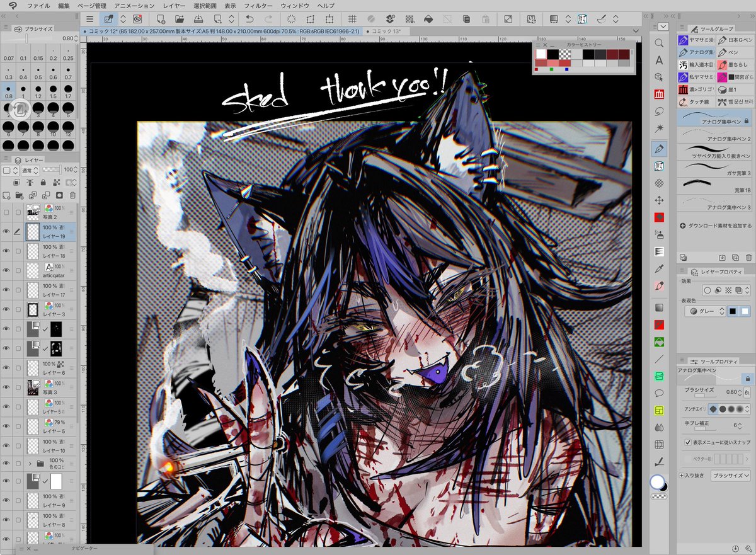The width and height of the screenshot is (756, 555).
Task: Hide layer 写真 3 with its eye icon
Action: pyautogui.click(x=6, y=387)
